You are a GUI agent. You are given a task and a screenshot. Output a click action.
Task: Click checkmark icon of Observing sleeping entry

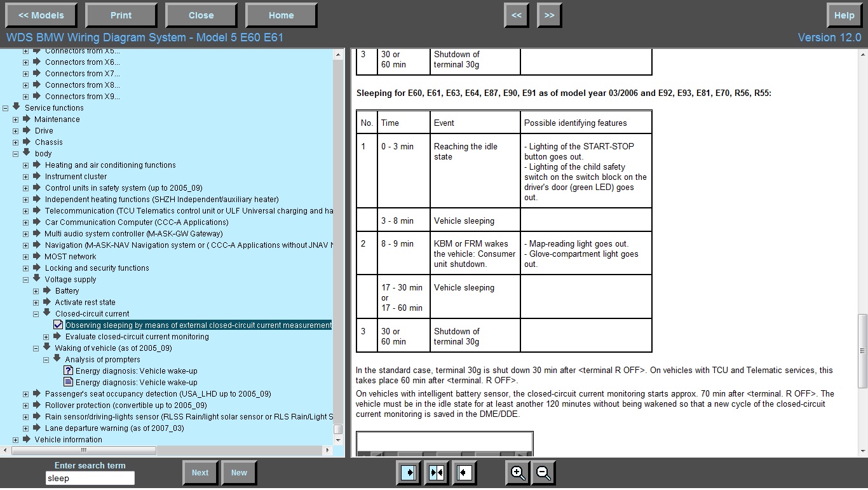click(x=58, y=325)
